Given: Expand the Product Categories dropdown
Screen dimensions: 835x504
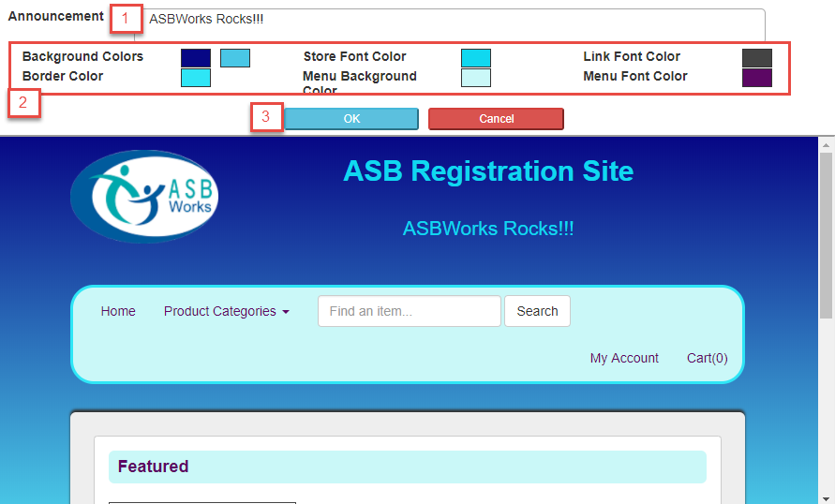Looking at the screenshot, I should pos(227,311).
